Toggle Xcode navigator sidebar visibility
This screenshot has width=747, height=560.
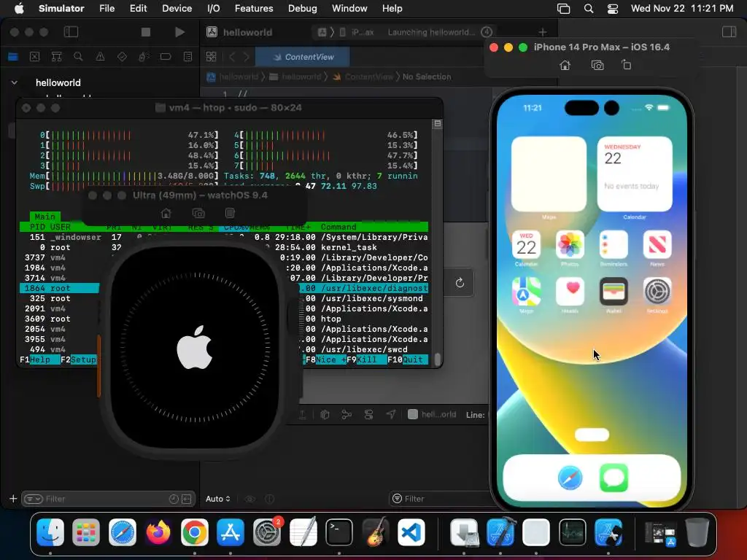coord(71,32)
